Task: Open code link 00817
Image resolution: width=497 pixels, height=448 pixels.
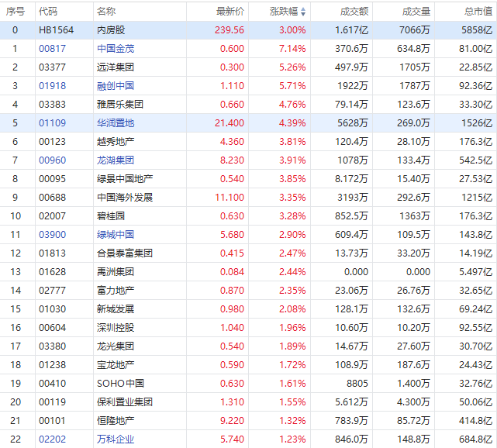Action: [x=52, y=49]
